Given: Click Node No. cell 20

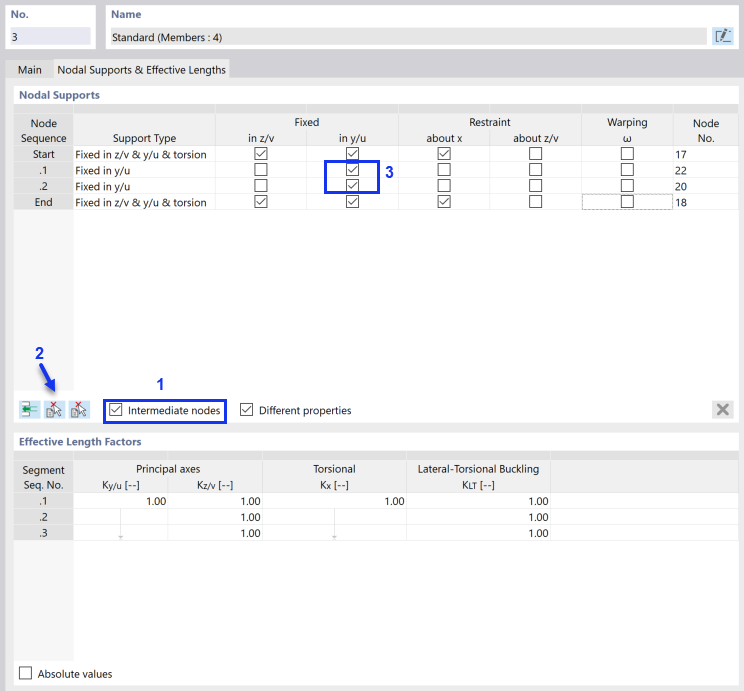Looking at the screenshot, I should click(x=706, y=186).
